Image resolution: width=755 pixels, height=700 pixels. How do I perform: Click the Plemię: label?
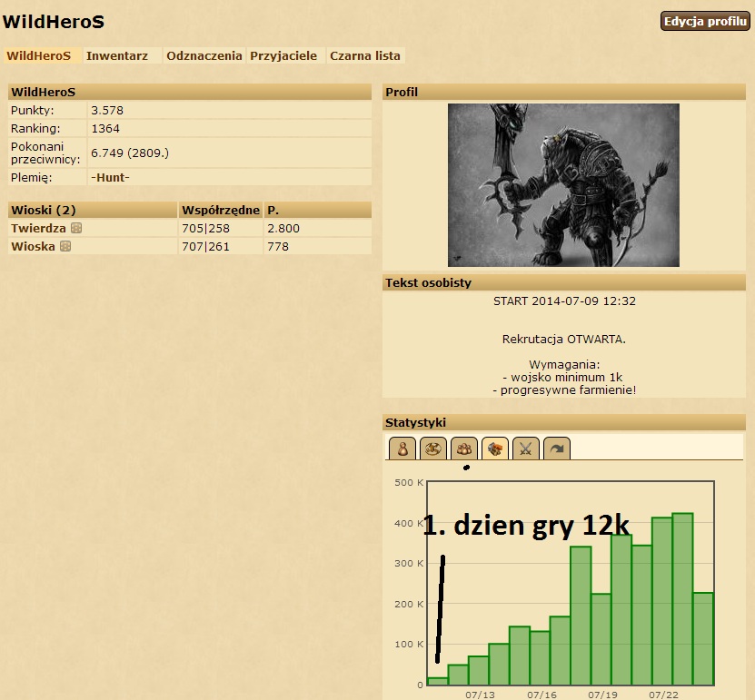(31, 178)
